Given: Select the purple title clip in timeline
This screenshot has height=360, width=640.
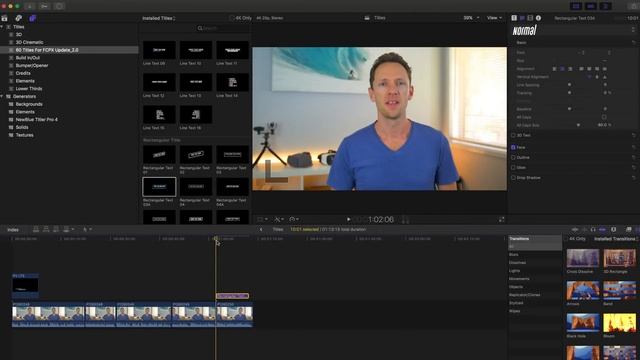Looking at the screenshot, I should 232,296.
